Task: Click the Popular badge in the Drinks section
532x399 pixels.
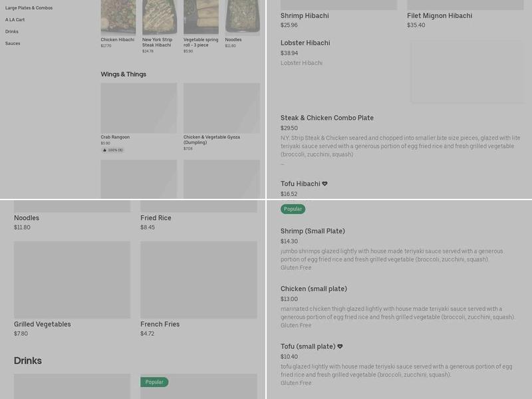Action: click(154, 382)
